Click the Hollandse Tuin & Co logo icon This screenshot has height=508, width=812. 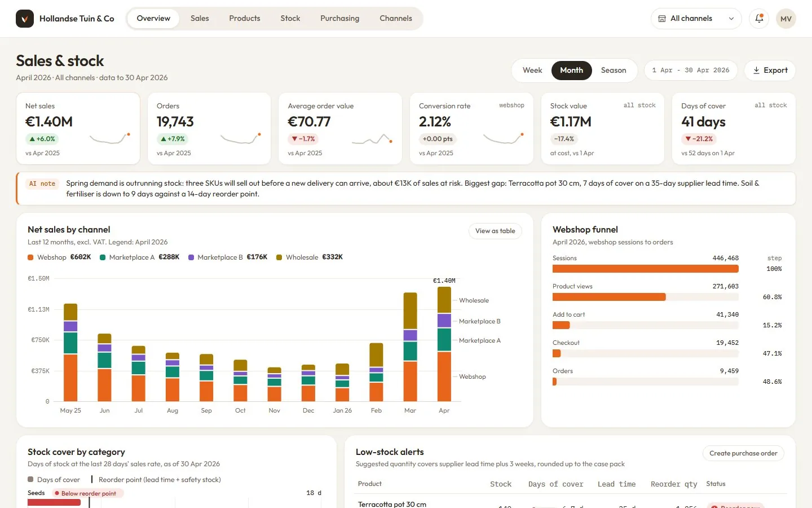[x=25, y=19]
